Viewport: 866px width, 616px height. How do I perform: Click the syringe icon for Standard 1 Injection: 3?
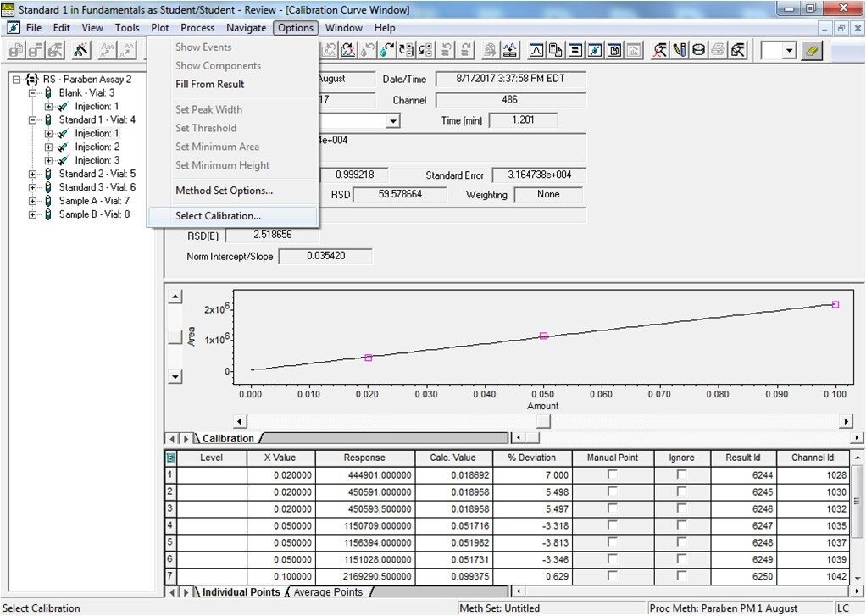point(64,160)
